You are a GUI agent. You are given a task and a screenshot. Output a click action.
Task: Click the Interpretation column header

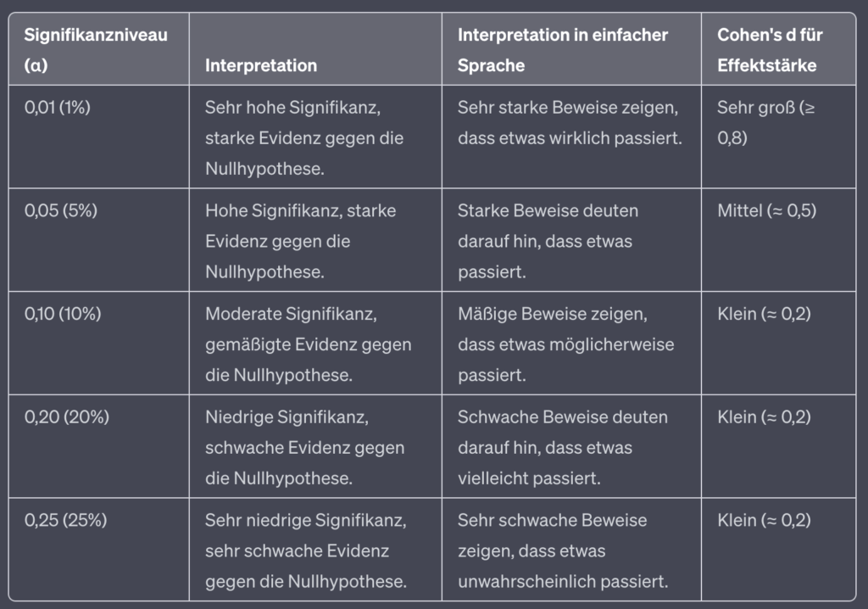pos(315,49)
